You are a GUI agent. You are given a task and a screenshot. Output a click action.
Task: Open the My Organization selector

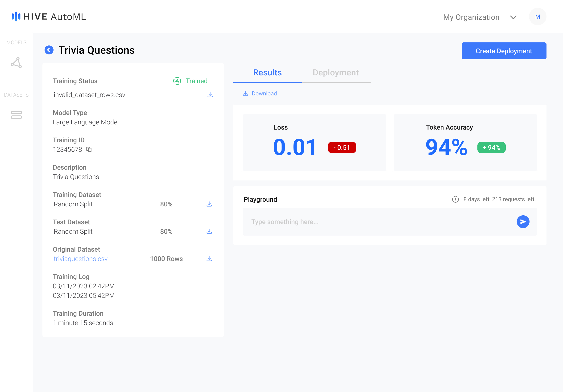(x=471, y=17)
